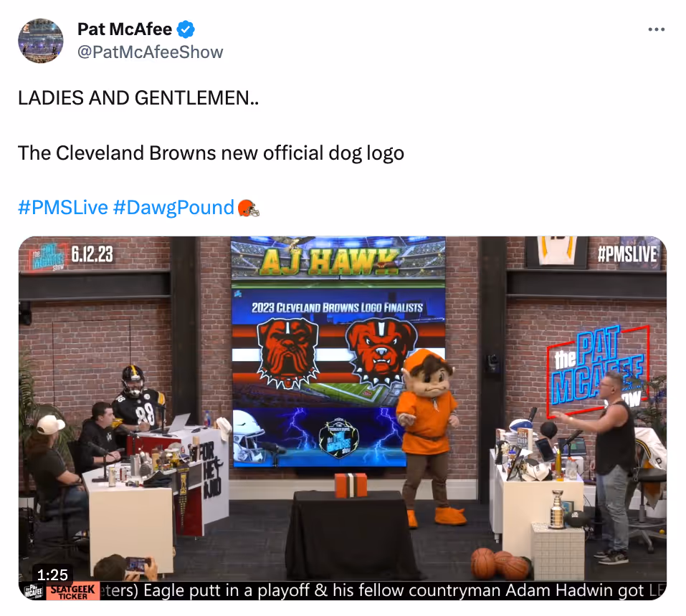Click the Browns helmet emoji
686x616 pixels.
[248, 208]
